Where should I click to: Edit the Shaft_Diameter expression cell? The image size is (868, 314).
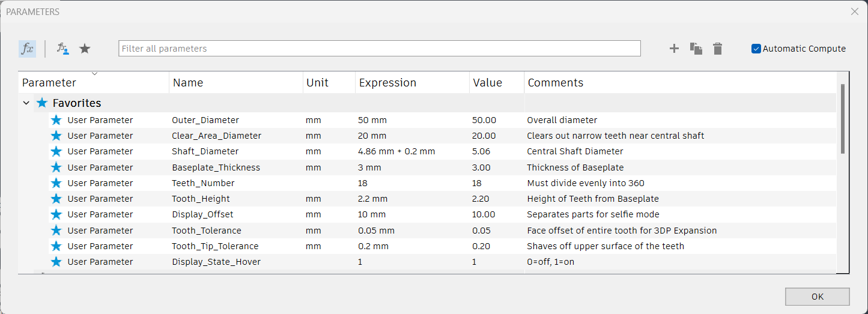coord(396,151)
